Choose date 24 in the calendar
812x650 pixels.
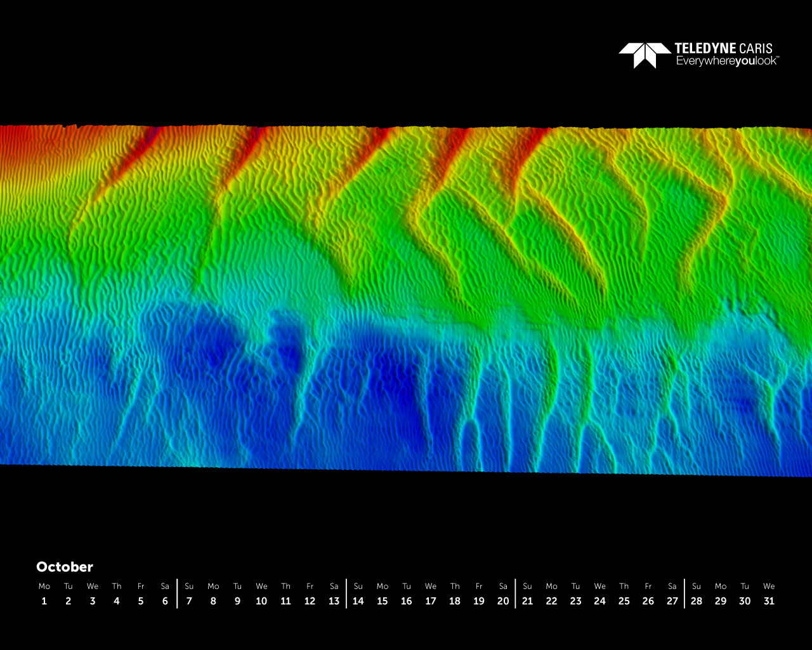(x=599, y=601)
